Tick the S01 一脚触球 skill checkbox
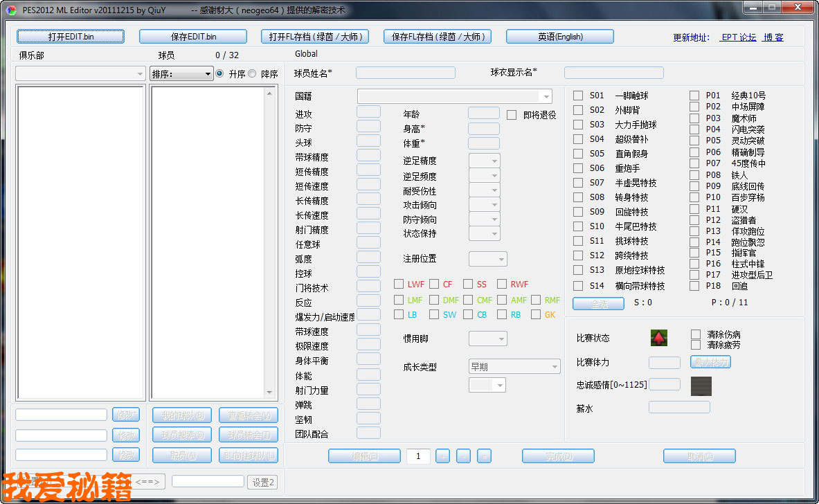This screenshot has width=819, height=504. click(x=578, y=96)
